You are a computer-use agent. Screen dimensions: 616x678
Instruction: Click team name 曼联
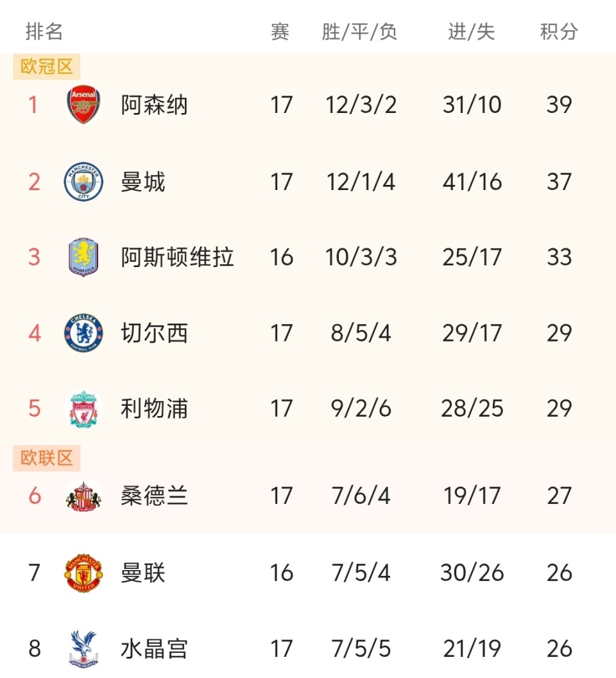[143, 573]
